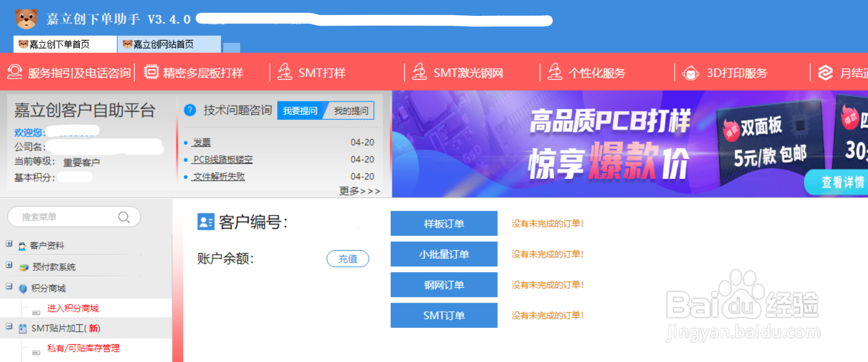Viewport: 868px width, 362px height.
Task: Click the 样板订单 button
Action: coord(444,223)
